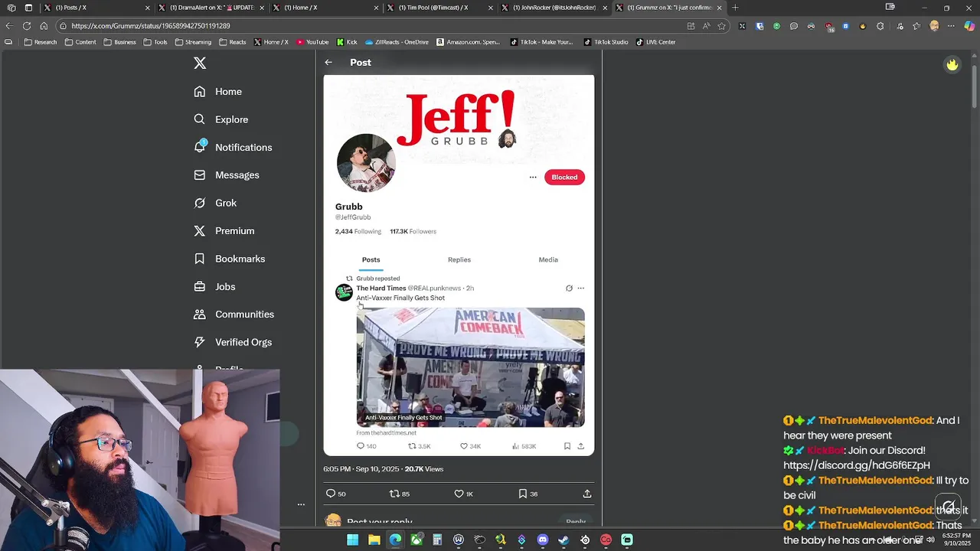Image resolution: width=980 pixels, height=551 pixels.
Task: Open Grok icon on The Hard Times post
Action: pyautogui.click(x=569, y=289)
